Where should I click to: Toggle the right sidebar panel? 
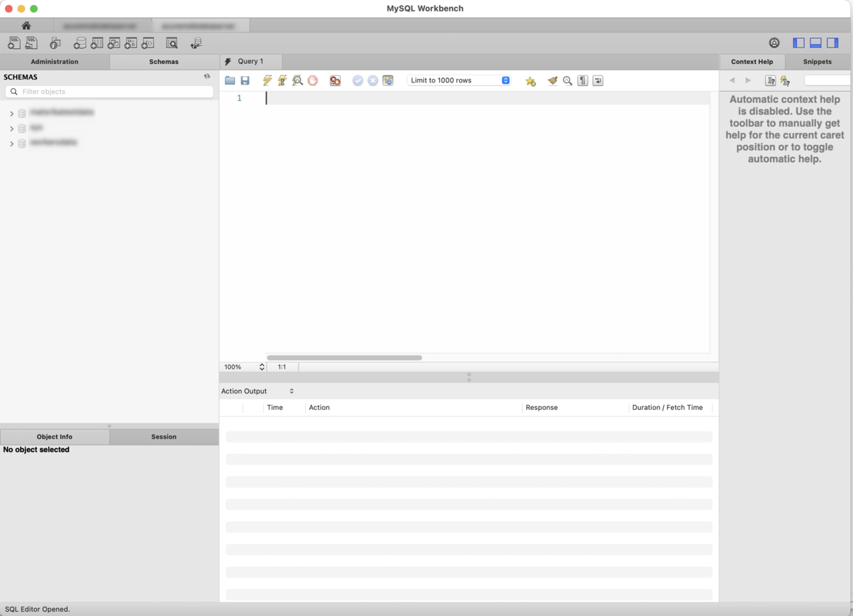(x=832, y=43)
